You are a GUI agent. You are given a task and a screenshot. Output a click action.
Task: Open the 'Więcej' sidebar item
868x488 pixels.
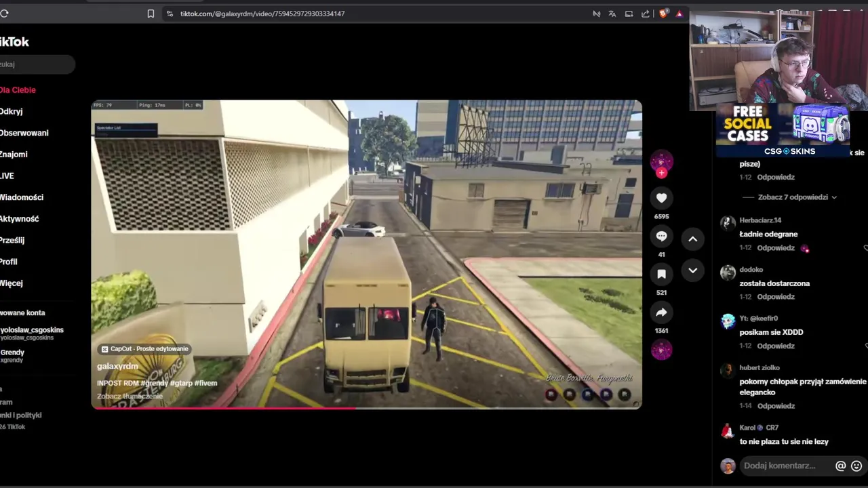[x=12, y=283]
